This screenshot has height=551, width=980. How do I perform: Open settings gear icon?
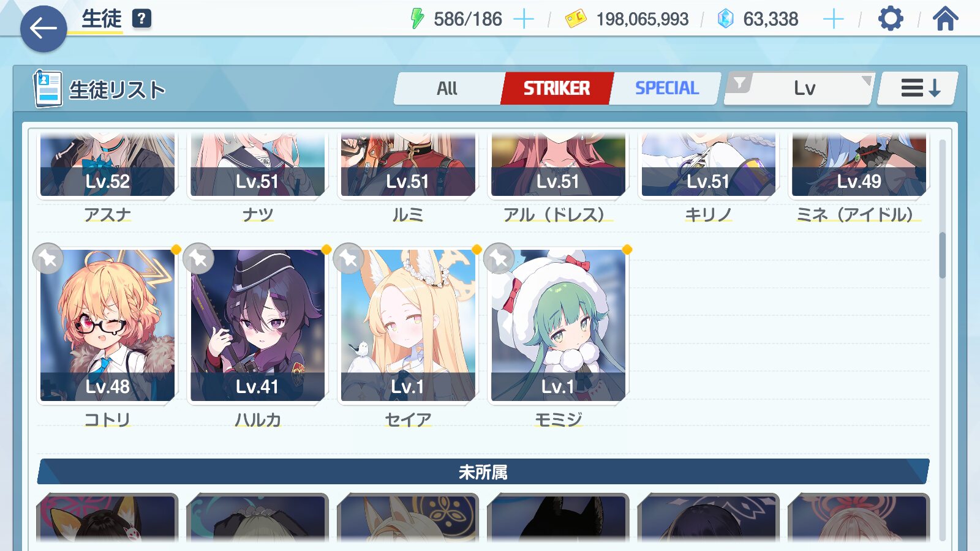pos(891,18)
